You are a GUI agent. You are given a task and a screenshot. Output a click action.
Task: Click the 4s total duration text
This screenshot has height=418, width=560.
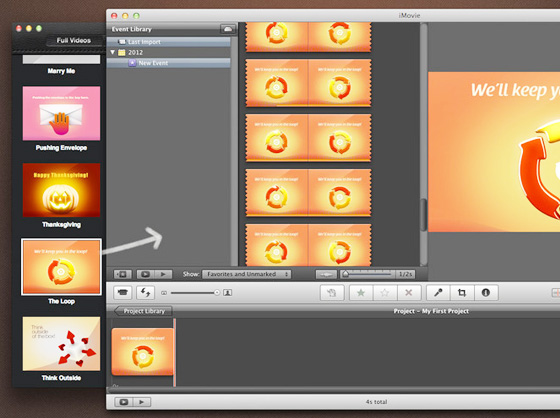376,402
